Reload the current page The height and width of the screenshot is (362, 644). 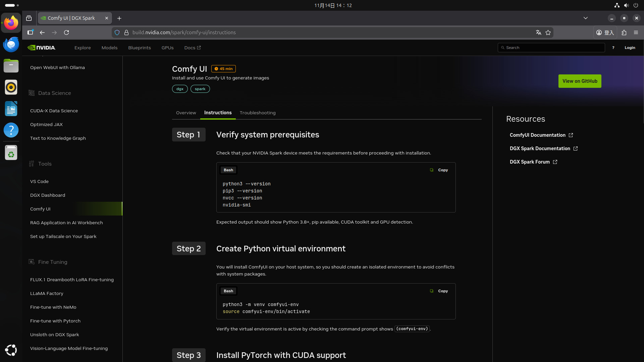[x=66, y=33]
